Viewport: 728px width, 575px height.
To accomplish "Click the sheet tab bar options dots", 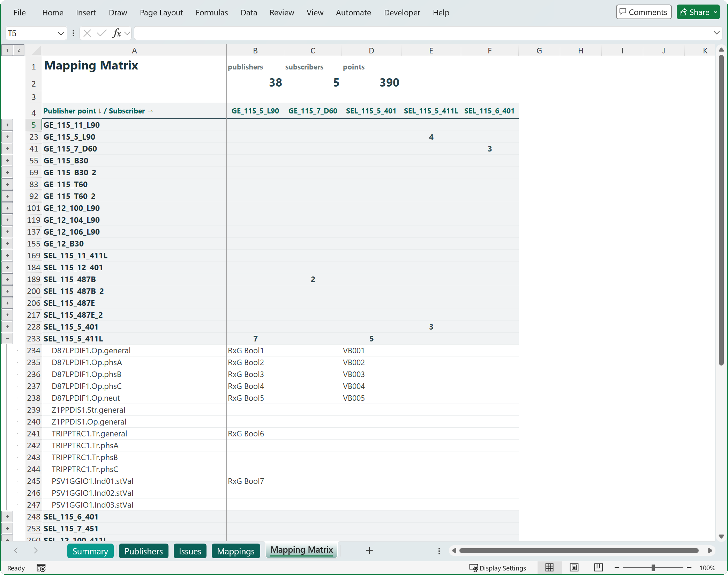I will click(439, 551).
